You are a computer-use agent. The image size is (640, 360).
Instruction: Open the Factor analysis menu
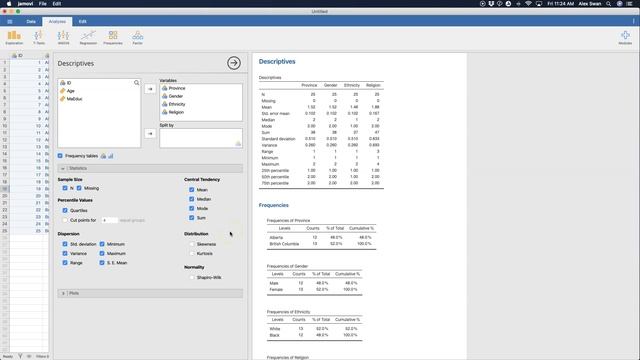(138, 37)
